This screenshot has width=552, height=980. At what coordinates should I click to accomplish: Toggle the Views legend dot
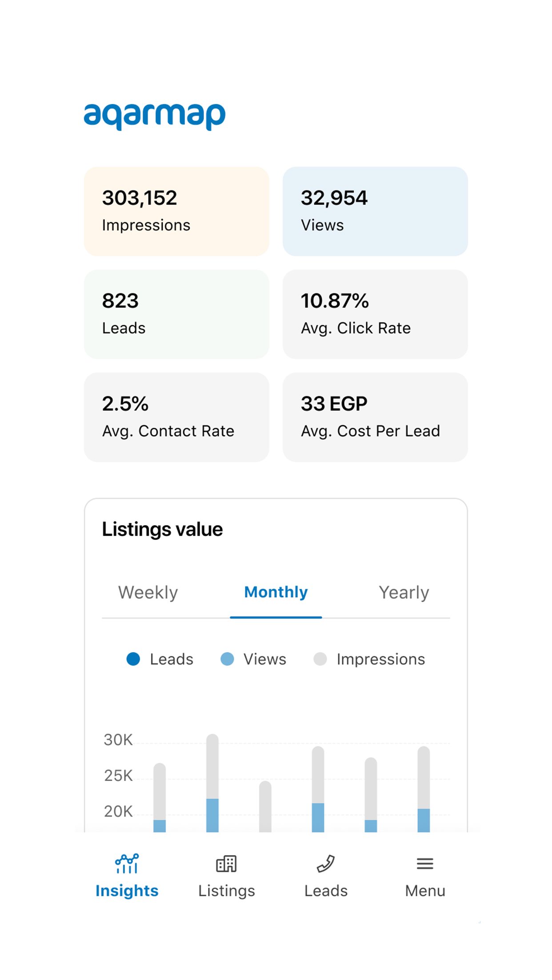(x=227, y=659)
